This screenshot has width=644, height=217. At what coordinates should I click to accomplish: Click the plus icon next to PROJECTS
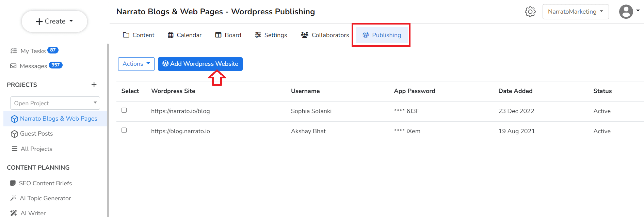point(94,84)
